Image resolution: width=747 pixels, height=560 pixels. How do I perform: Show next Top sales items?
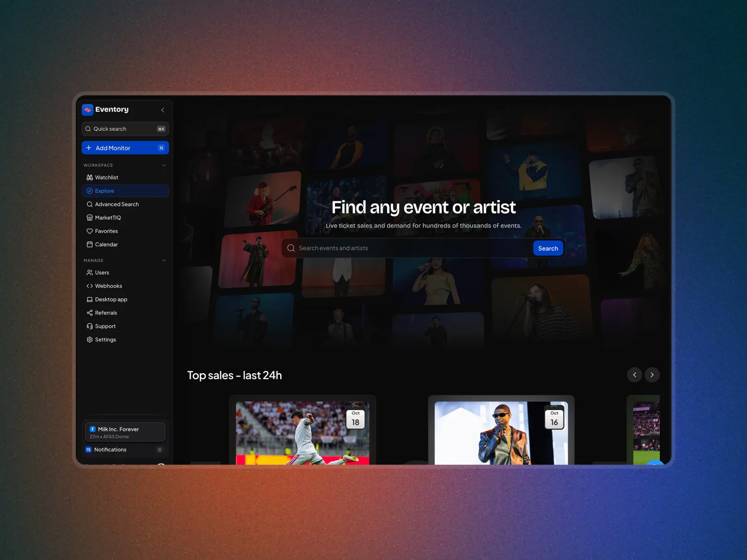point(652,375)
